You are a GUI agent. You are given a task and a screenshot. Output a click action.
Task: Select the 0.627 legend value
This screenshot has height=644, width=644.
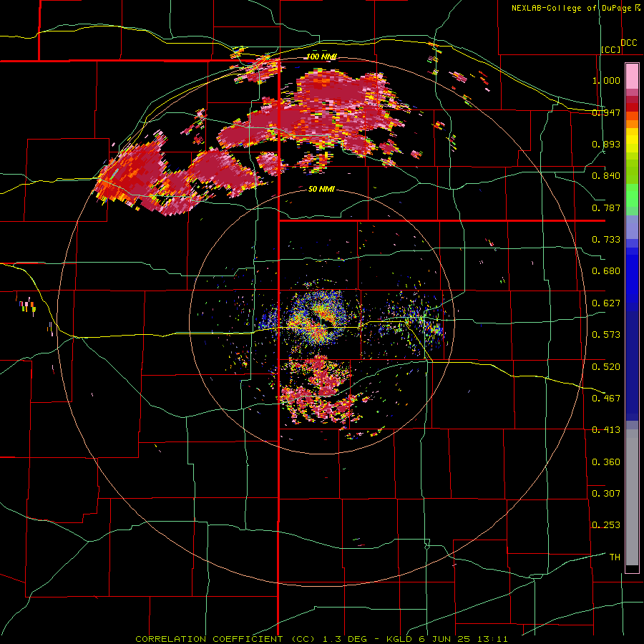(606, 303)
